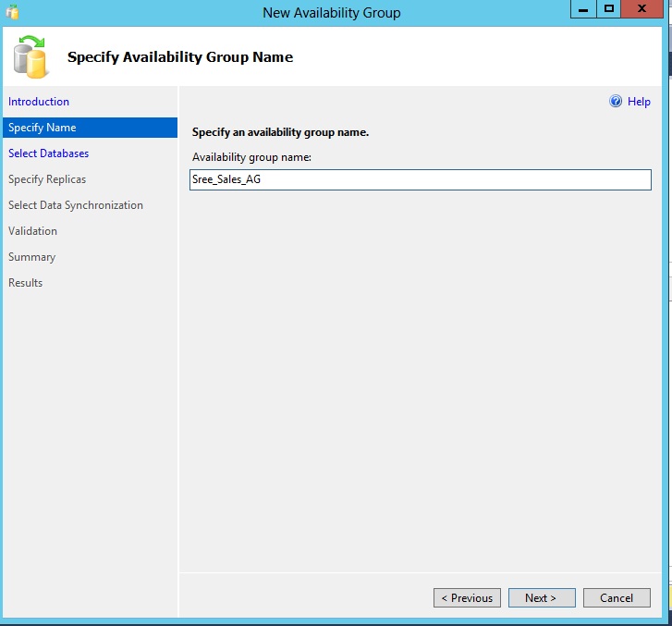Navigate to the Summary step
Image resolution: width=672 pixels, height=626 pixels.
(x=32, y=257)
